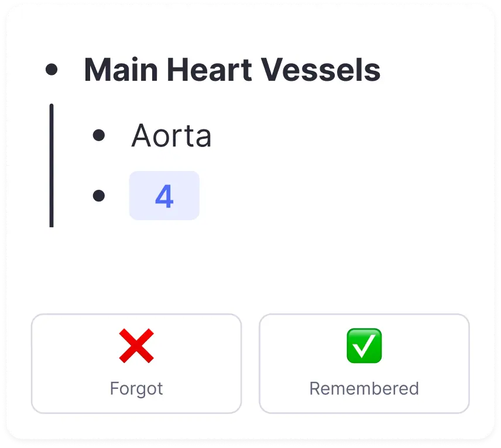Click the bullet beside the highlighted answer
The height and width of the screenshot is (448, 501).
click(x=100, y=196)
